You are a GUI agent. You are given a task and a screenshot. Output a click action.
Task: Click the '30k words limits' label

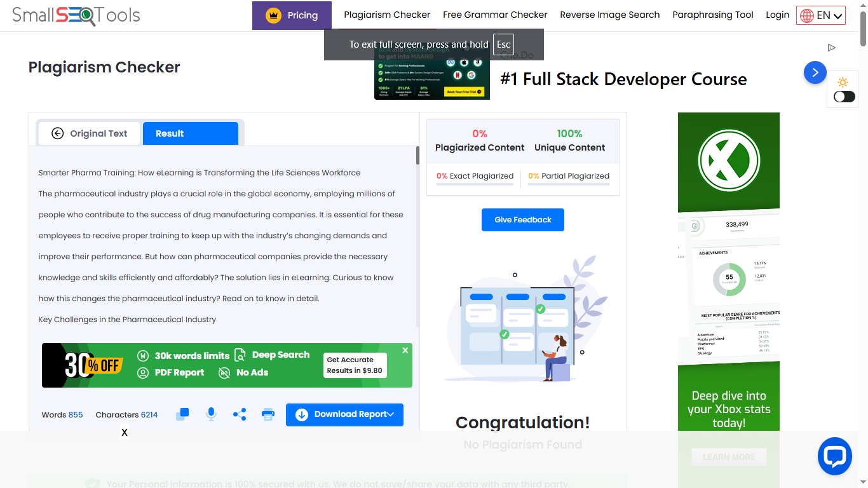[x=192, y=356]
